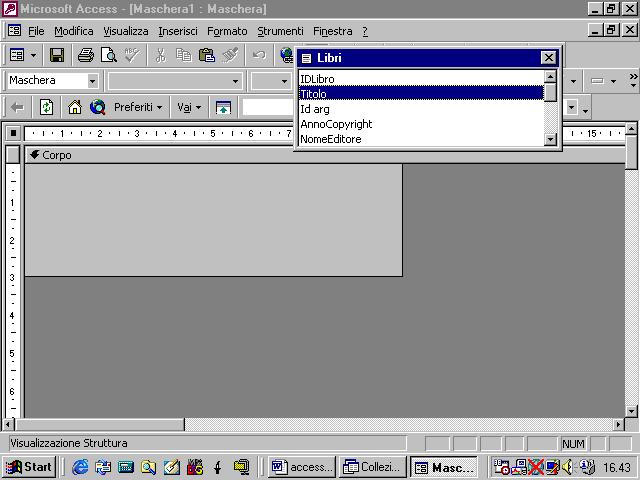Click the system clock 16.43
This screenshot has height=480, width=640.
[617, 467]
